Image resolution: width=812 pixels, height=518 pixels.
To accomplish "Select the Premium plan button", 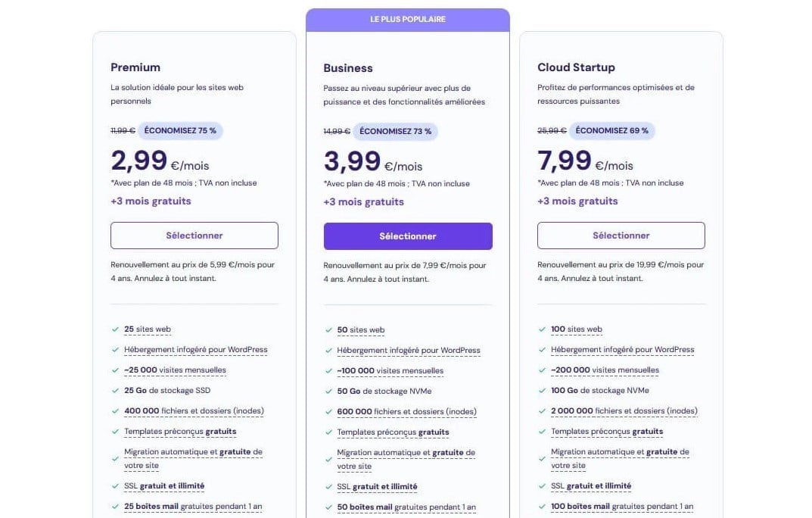I will click(x=194, y=236).
